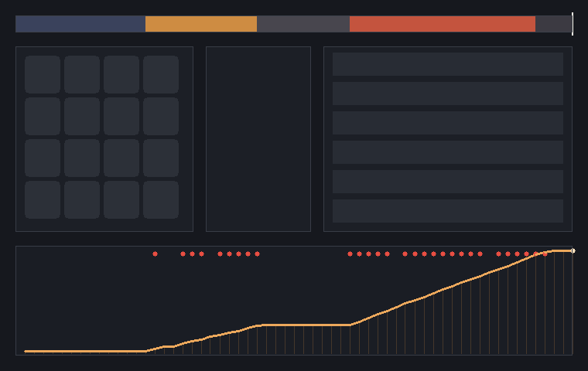Image resolution: width=588 pixels, height=371 pixels.
Task: Select fourth tile in the grid's top row
Action: pyautogui.click(x=161, y=74)
